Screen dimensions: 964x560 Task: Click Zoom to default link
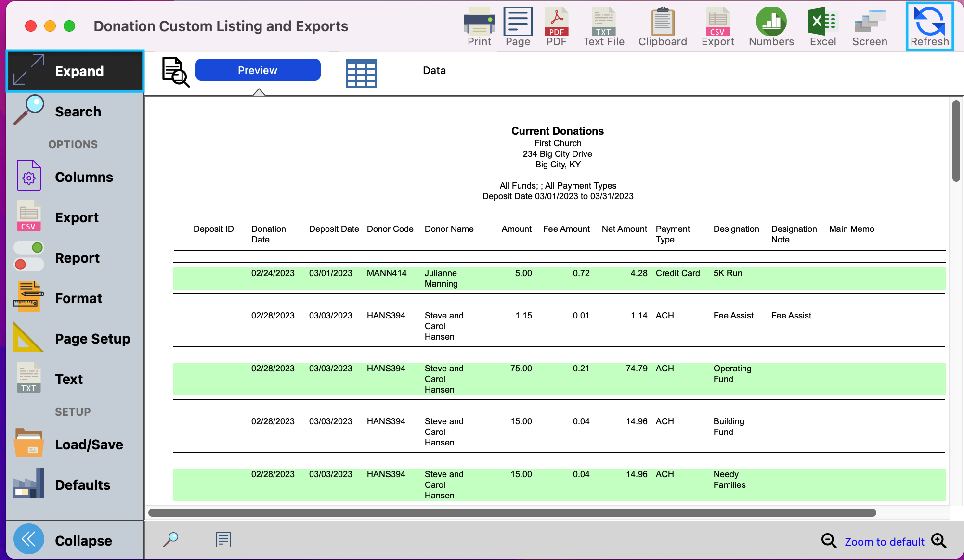click(884, 542)
